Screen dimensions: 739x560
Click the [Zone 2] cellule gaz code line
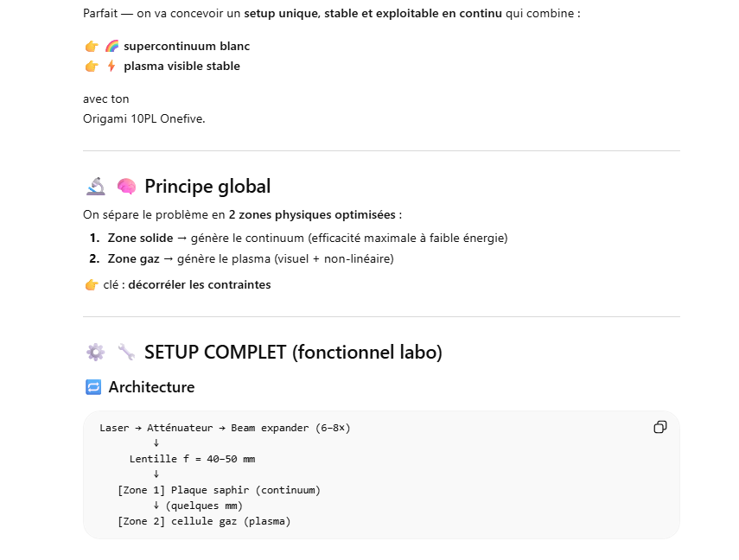click(x=204, y=521)
